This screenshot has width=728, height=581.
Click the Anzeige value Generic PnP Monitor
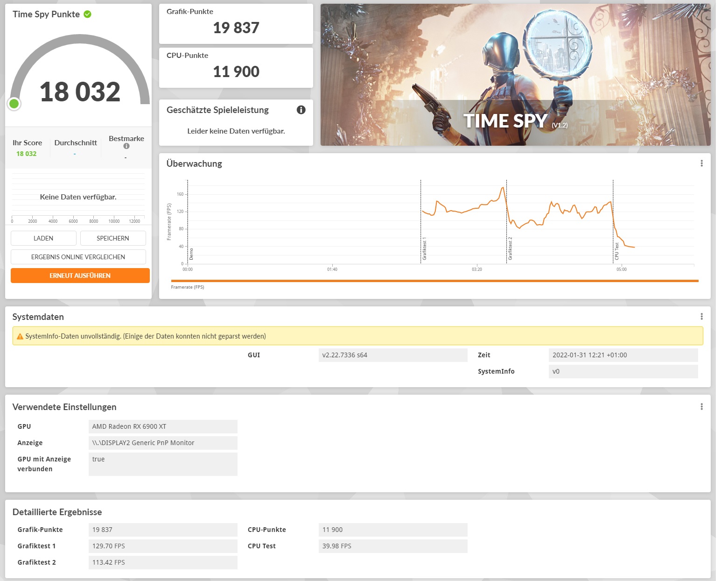pos(163,443)
